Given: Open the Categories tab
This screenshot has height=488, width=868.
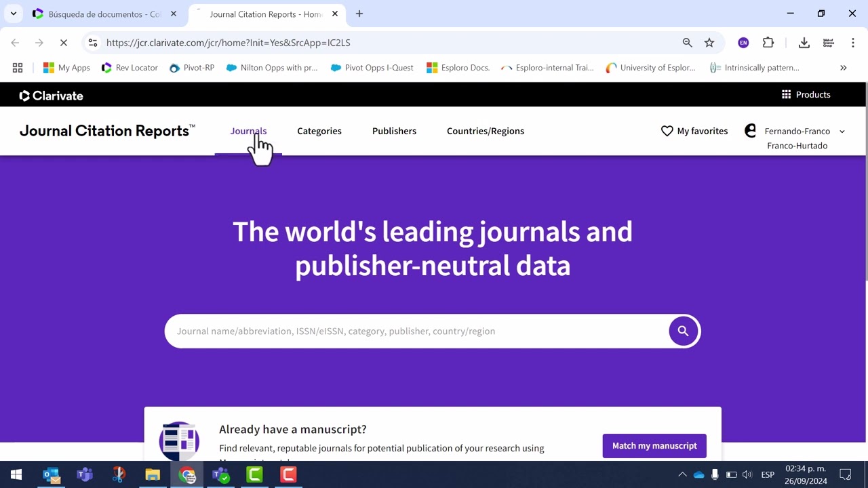Looking at the screenshot, I should pyautogui.click(x=319, y=131).
